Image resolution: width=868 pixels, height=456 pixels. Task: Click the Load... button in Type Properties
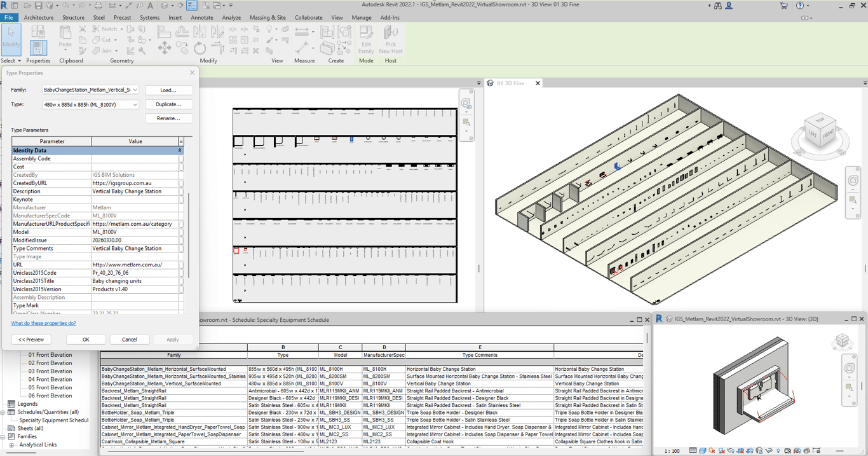click(168, 90)
